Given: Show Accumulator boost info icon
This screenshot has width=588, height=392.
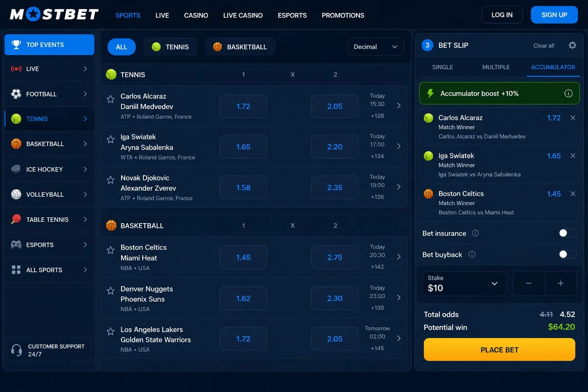Looking at the screenshot, I should (568, 93).
